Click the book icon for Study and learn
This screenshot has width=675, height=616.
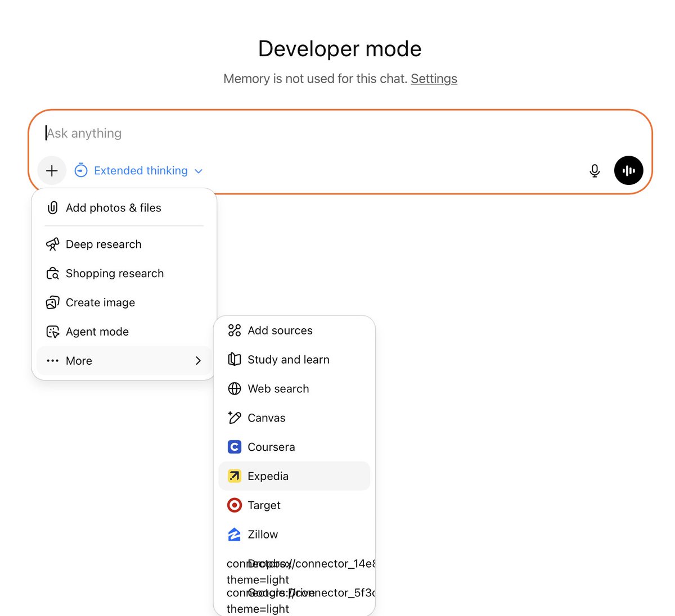click(235, 360)
